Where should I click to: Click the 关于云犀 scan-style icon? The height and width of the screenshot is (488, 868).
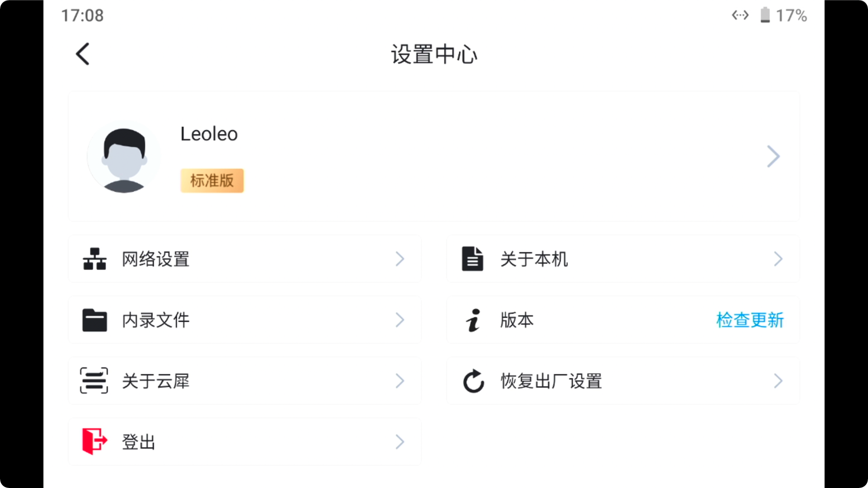(94, 380)
